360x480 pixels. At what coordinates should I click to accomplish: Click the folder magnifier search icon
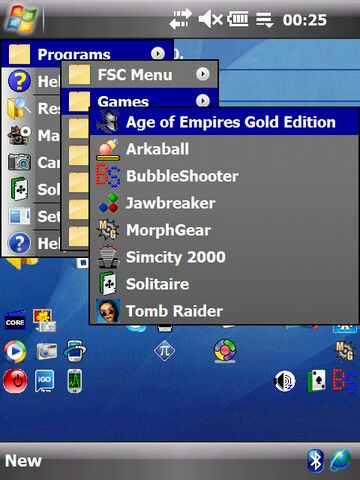[19, 108]
